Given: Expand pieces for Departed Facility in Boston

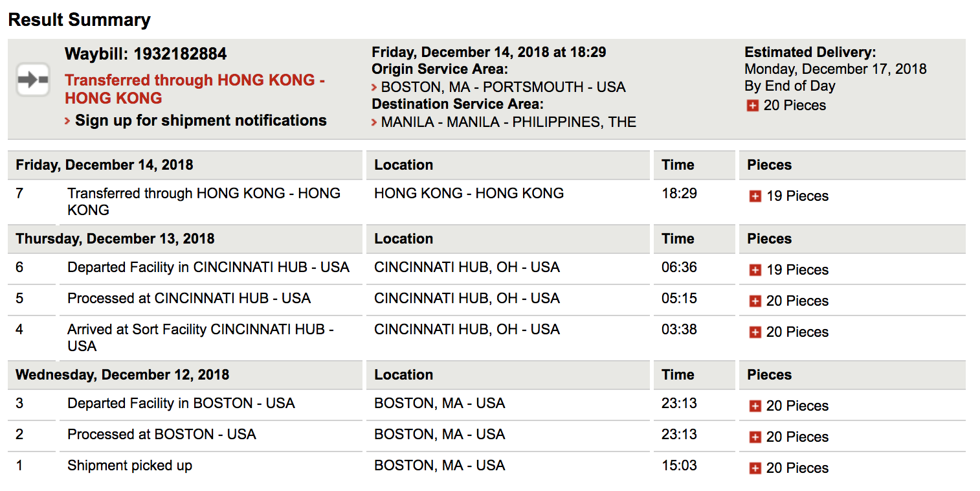Looking at the screenshot, I should coord(755,406).
